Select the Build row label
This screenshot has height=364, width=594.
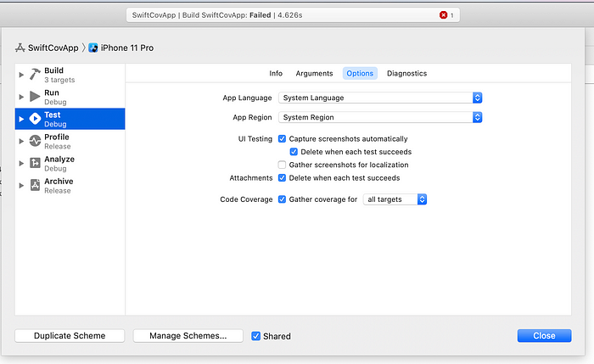53,70
